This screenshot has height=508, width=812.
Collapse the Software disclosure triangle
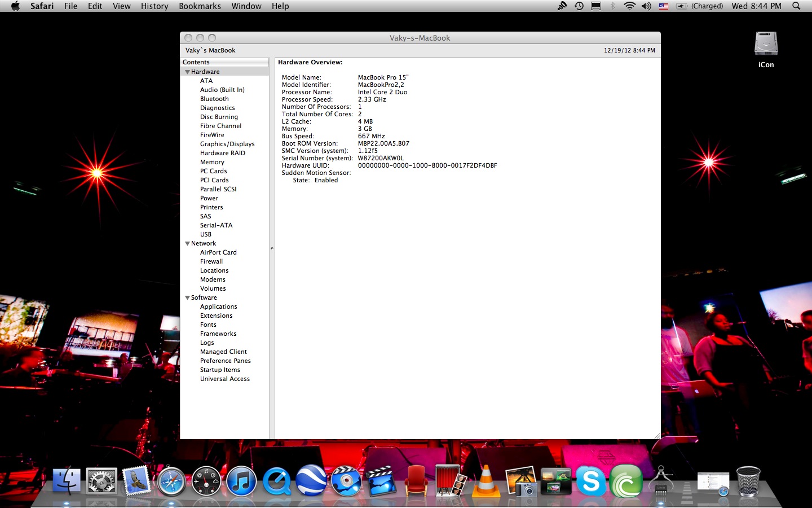coord(187,298)
